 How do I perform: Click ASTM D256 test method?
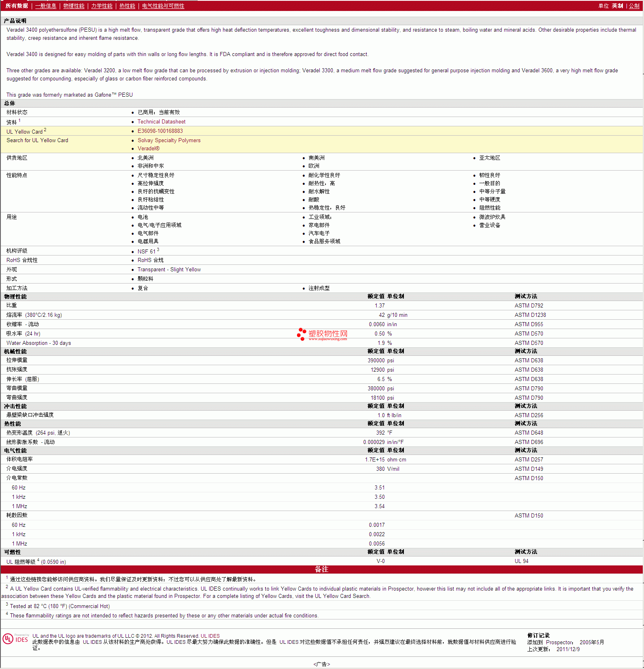(x=529, y=415)
